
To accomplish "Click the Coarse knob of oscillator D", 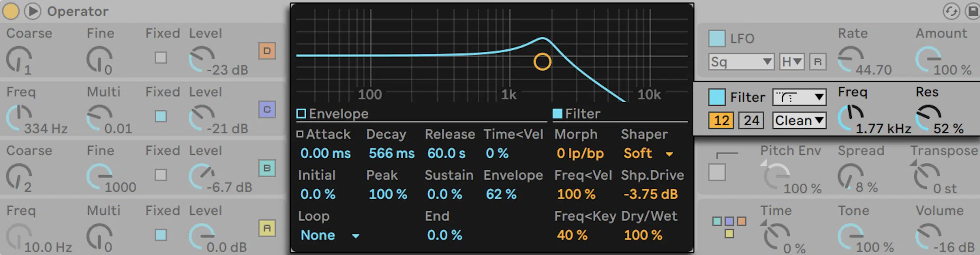I will point(18,59).
